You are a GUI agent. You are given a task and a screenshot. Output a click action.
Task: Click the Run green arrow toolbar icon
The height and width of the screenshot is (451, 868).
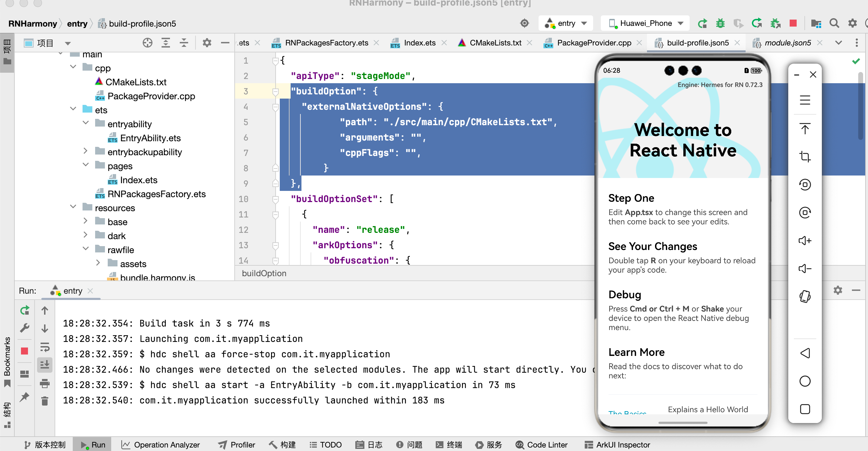pos(702,23)
